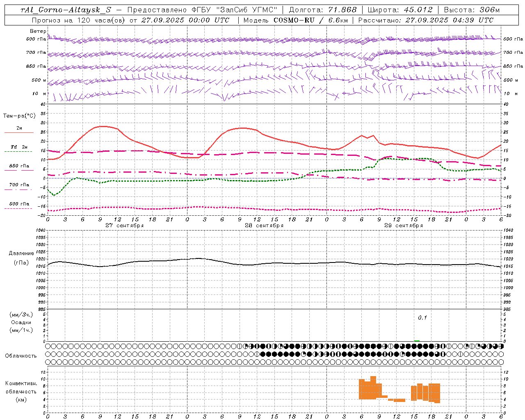The image size is (525, 420).
Task: Click the Td 2м dew point legend entry
Action: pyautogui.click(x=19, y=147)
